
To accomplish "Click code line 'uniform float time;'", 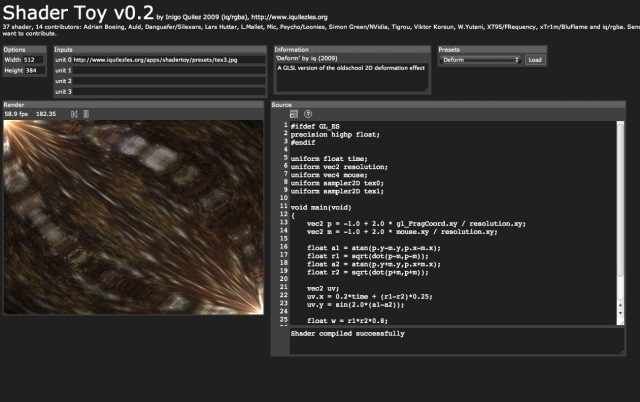I will [x=327, y=158].
